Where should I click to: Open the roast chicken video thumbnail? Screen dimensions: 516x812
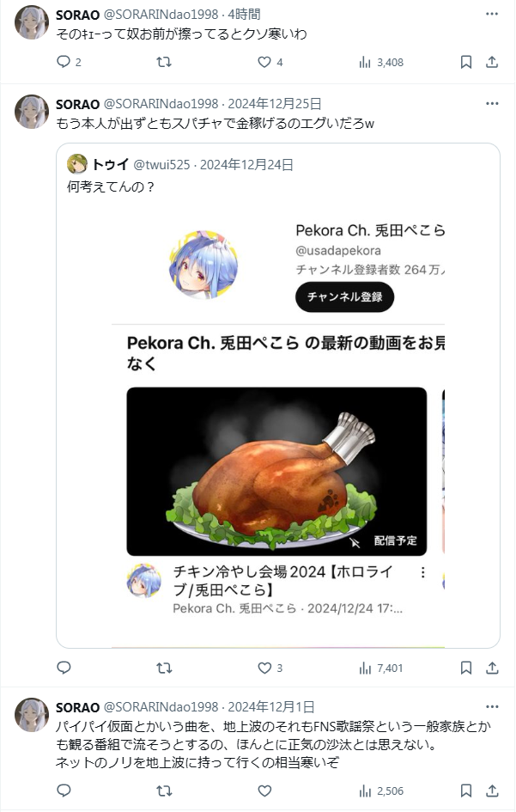point(277,471)
